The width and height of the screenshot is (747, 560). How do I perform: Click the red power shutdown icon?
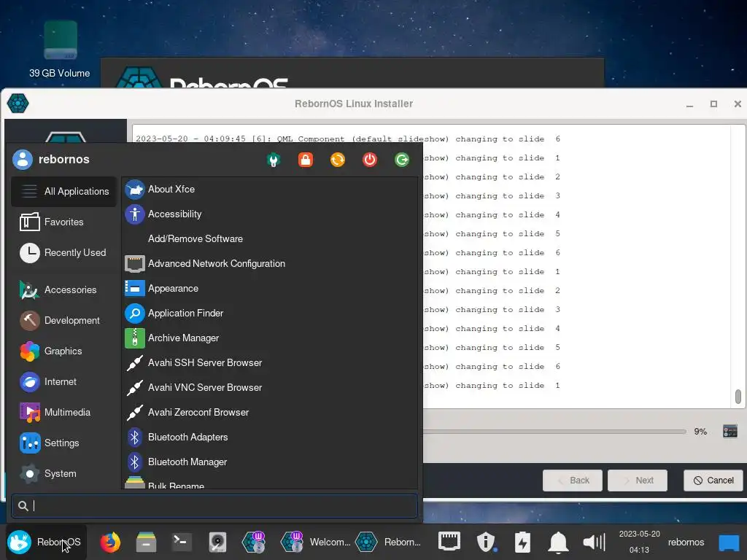(x=370, y=160)
